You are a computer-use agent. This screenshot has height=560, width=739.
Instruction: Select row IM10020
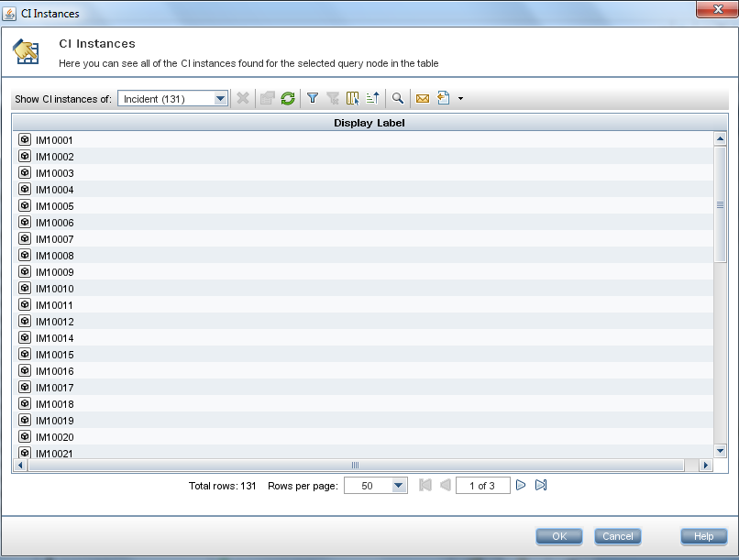[x=363, y=436]
